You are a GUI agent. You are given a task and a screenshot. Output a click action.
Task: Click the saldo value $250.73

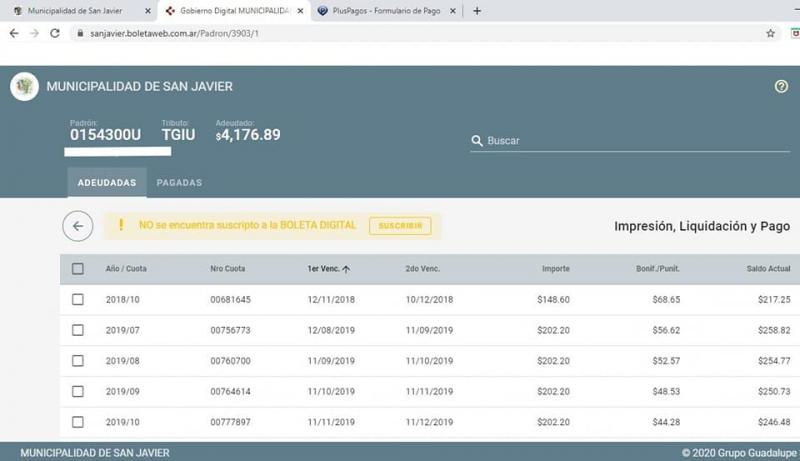tap(774, 392)
